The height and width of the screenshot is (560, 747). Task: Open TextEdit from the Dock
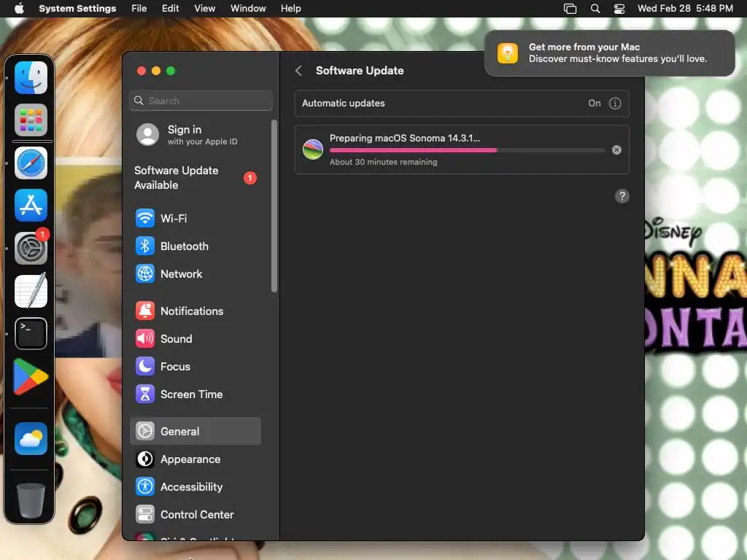click(x=31, y=290)
